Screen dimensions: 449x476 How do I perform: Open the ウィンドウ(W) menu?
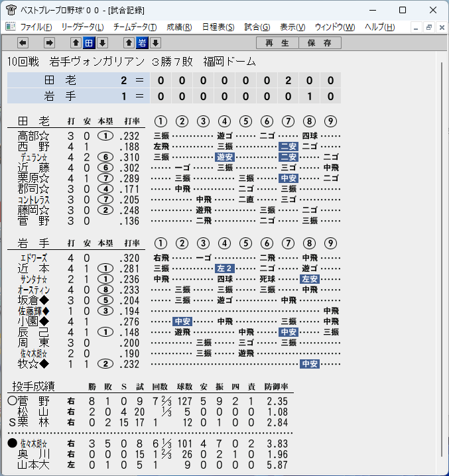click(335, 27)
